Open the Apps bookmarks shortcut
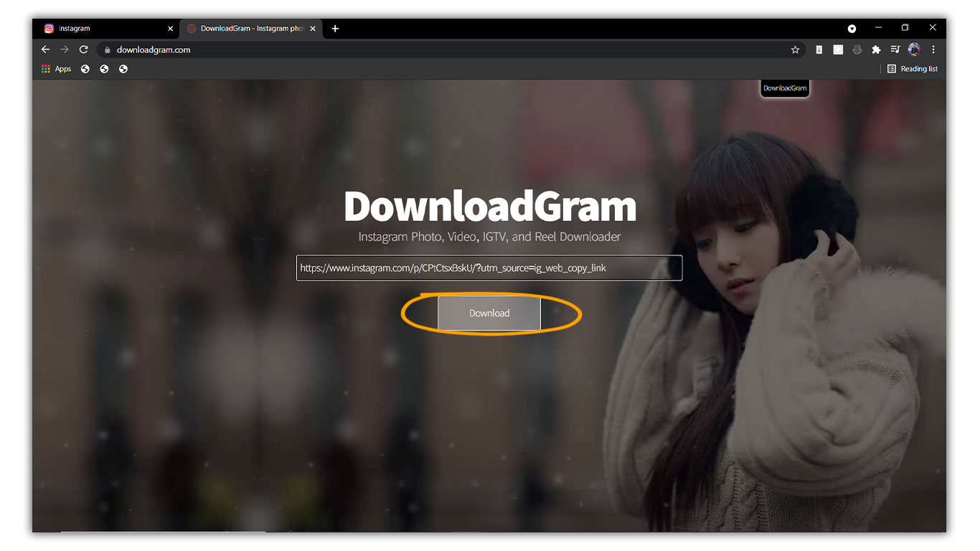This screenshot has height=551, width=980. [57, 69]
